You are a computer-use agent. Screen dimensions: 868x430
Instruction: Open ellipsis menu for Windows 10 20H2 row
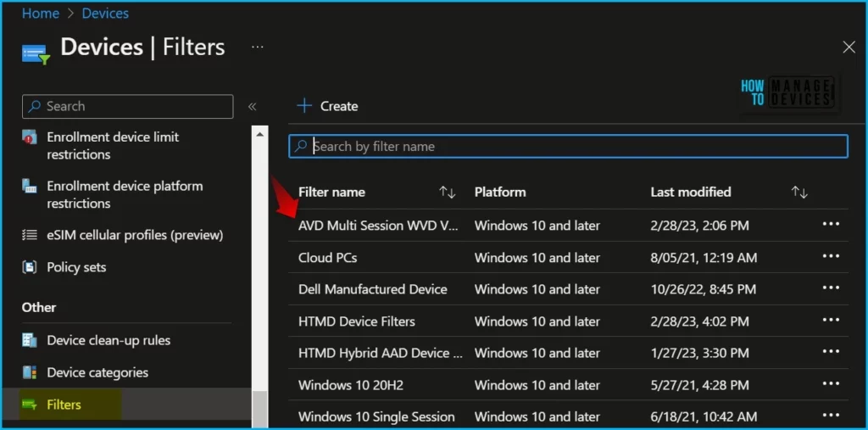(831, 383)
